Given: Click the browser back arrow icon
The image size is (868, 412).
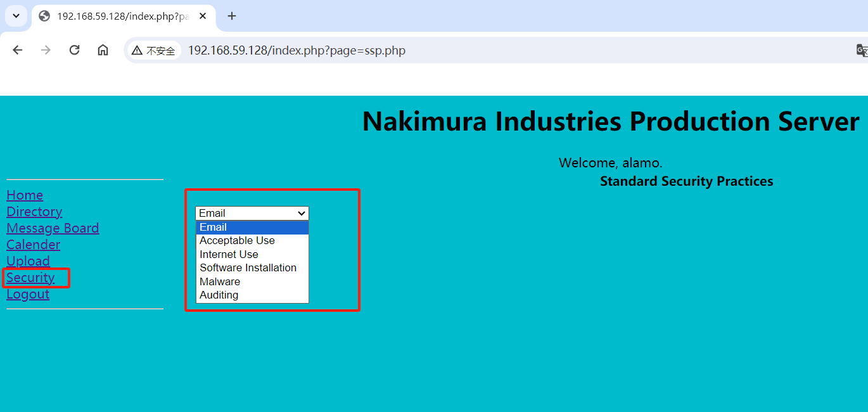Looking at the screenshot, I should pyautogui.click(x=17, y=49).
